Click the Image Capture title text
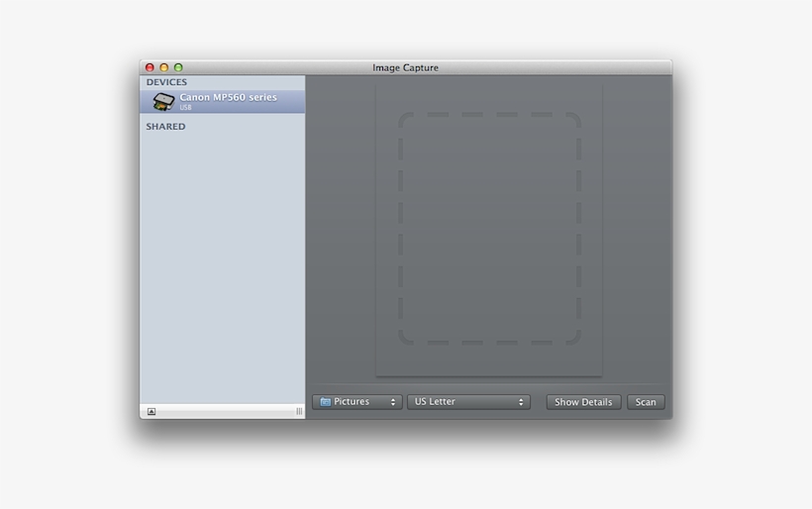This screenshot has width=812, height=509. [x=405, y=67]
